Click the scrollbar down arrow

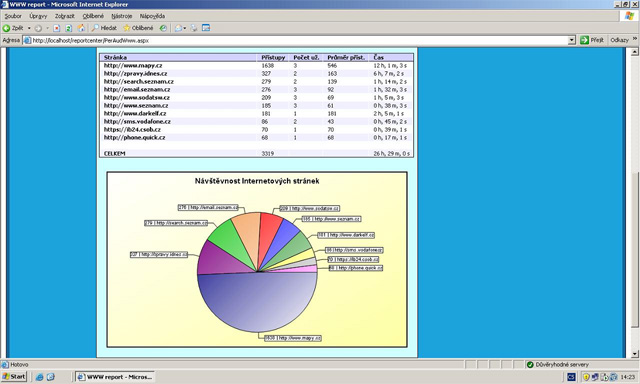[634, 354]
